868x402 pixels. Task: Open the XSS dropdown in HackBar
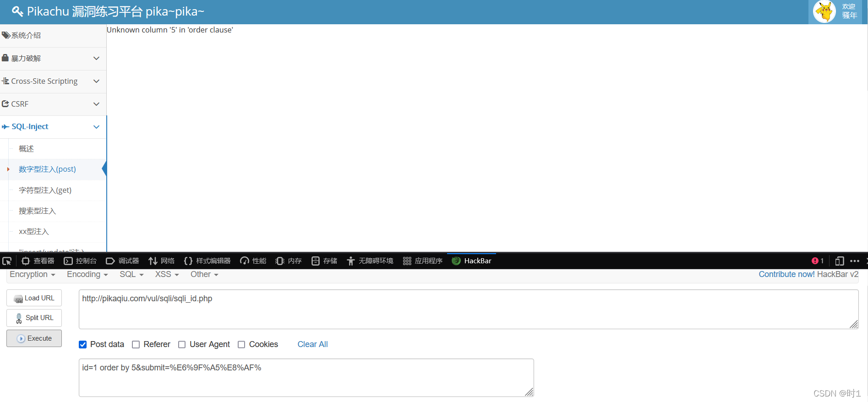pos(167,274)
